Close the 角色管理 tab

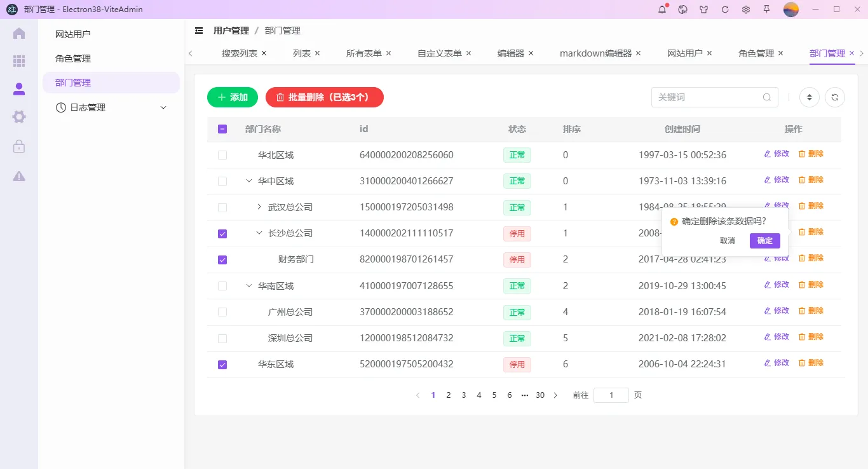pyautogui.click(x=781, y=53)
